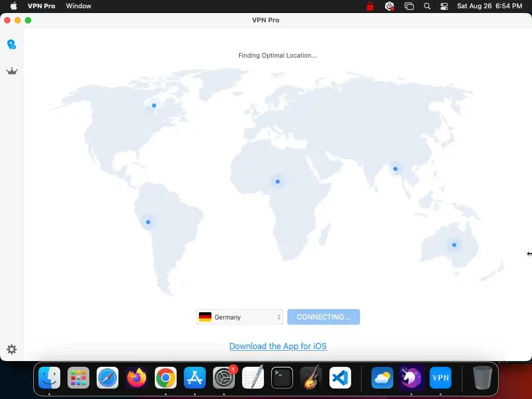Open the settings gear in sidebar

tap(11, 349)
